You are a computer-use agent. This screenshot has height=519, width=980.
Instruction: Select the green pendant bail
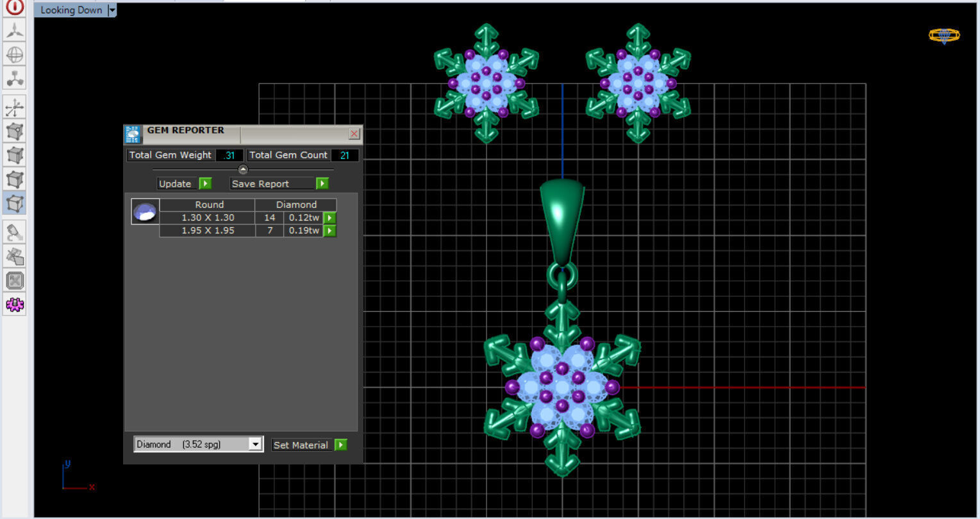coord(562,221)
